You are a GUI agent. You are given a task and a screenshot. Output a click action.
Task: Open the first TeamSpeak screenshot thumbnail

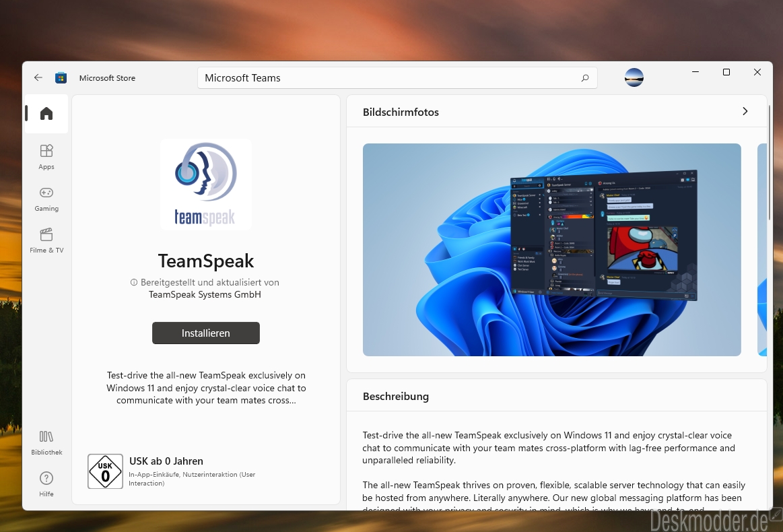[x=552, y=250]
